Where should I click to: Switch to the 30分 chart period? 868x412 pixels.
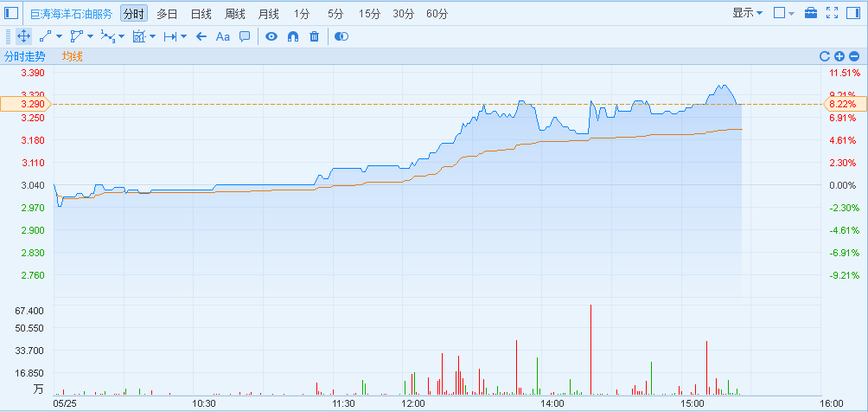(403, 14)
